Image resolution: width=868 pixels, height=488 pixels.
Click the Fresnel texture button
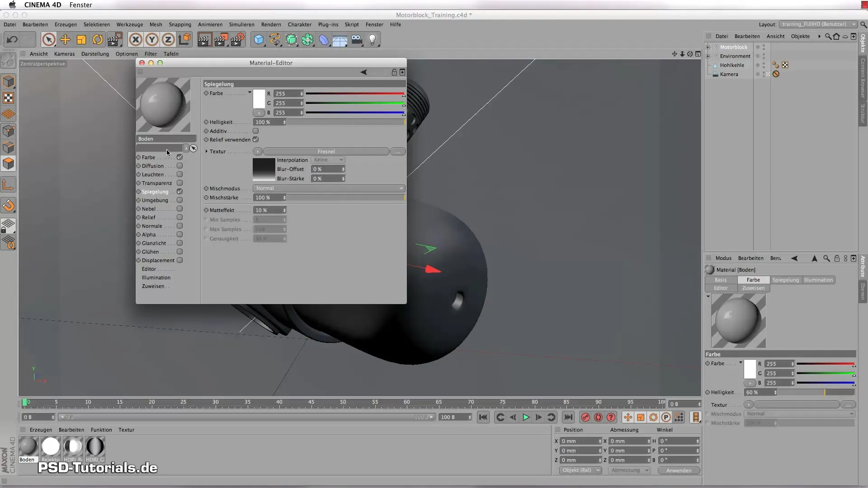pyautogui.click(x=326, y=151)
